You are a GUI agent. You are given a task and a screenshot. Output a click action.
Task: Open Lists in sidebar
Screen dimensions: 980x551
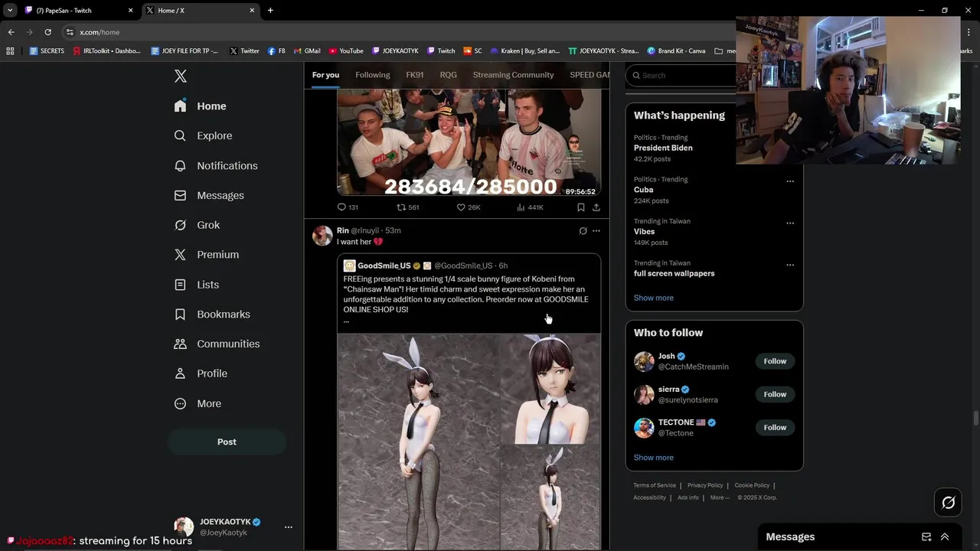(197, 285)
